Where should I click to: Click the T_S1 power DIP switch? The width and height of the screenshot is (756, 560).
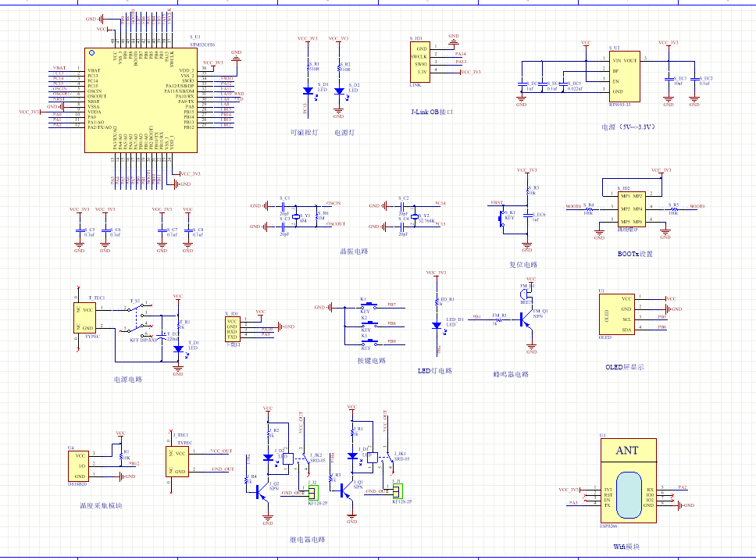(x=138, y=320)
